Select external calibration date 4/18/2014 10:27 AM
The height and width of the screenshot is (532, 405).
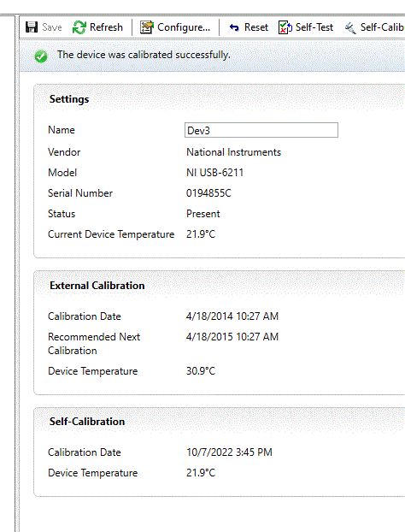232,316
